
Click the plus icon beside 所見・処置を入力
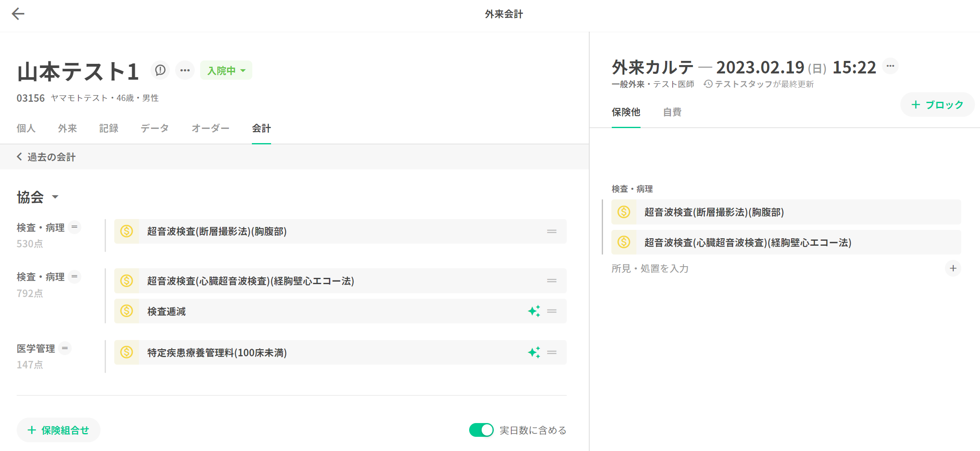coord(953,268)
